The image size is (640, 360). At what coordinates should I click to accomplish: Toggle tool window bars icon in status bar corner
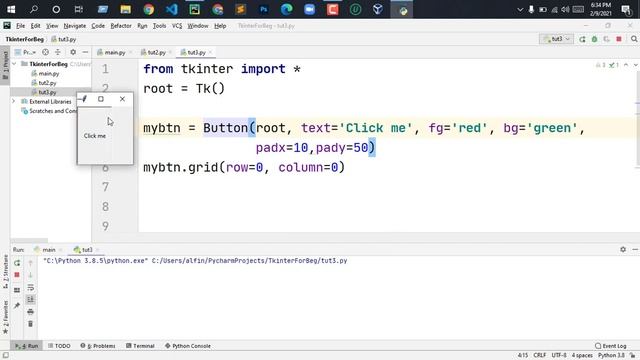(6, 356)
